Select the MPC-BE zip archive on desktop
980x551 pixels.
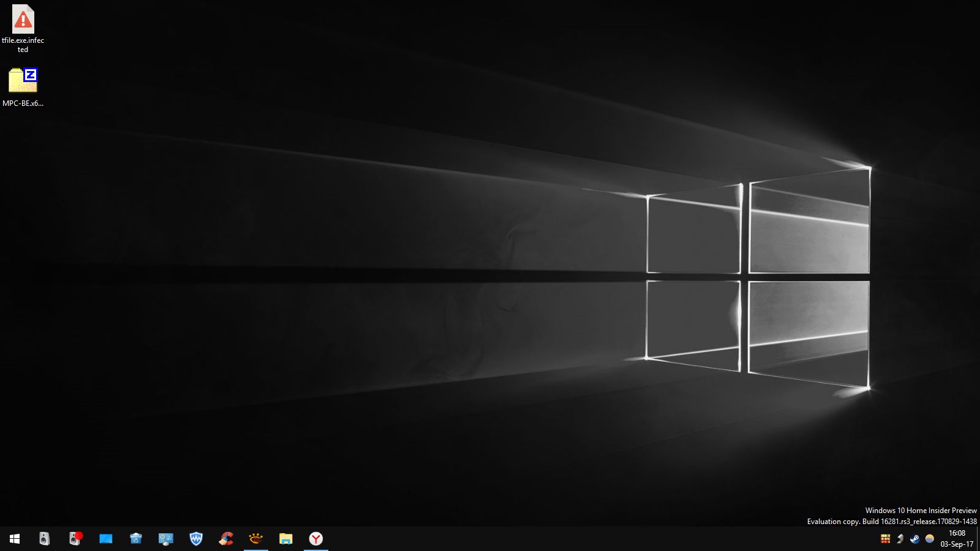pyautogui.click(x=23, y=88)
